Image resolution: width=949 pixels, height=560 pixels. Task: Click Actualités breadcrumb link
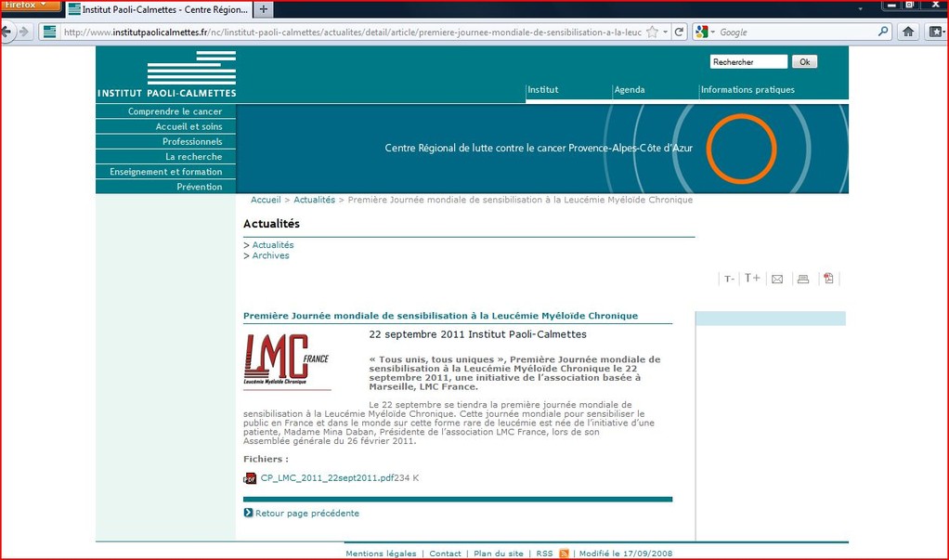(x=314, y=200)
